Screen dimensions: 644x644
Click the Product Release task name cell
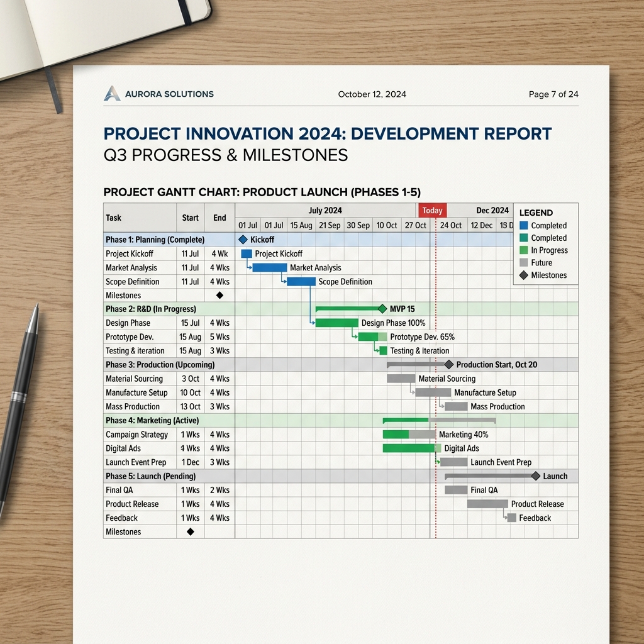click(x=140, y=504)
